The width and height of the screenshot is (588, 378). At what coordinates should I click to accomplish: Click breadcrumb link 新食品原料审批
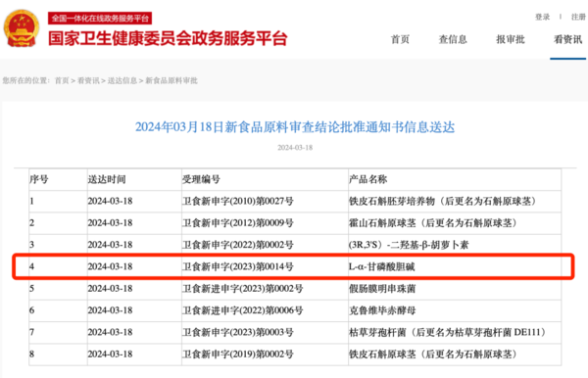171,80
